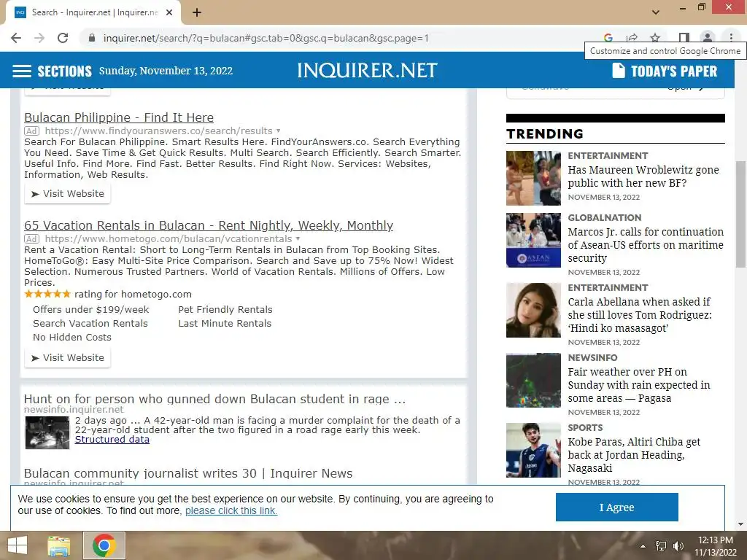
Task: Click the address bar URL
Action: [x=266, y=38]
